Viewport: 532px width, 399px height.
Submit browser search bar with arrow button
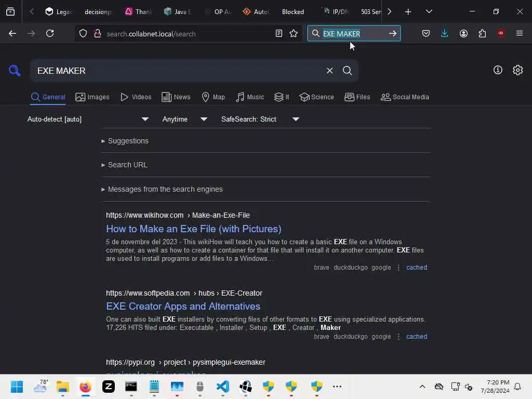393,33
